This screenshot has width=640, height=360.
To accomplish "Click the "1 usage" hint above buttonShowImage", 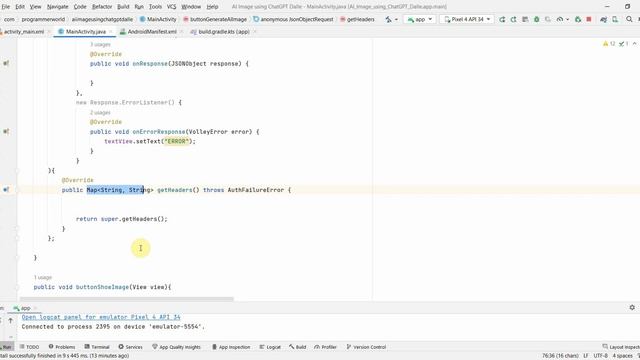I will (43, 278).
